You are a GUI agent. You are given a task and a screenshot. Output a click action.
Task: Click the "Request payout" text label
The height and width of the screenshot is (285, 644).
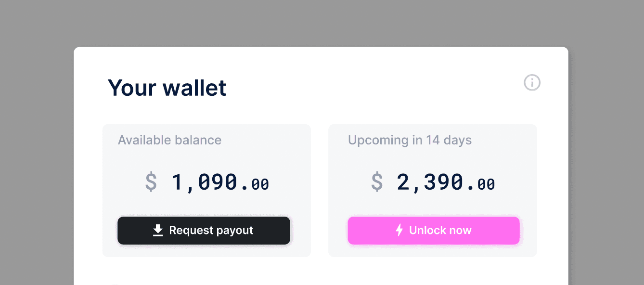click(x=211, y=231)
